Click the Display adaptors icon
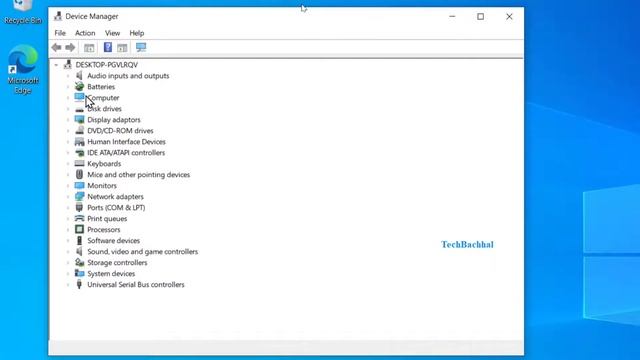This screenshot has height=360, width=640. click(x=79, y=120)
